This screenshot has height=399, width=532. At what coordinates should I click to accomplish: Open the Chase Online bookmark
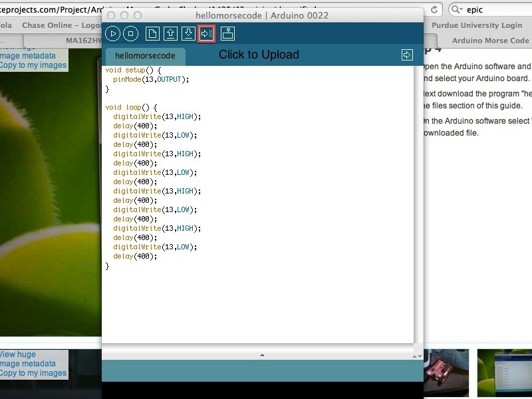coord(61,25)
